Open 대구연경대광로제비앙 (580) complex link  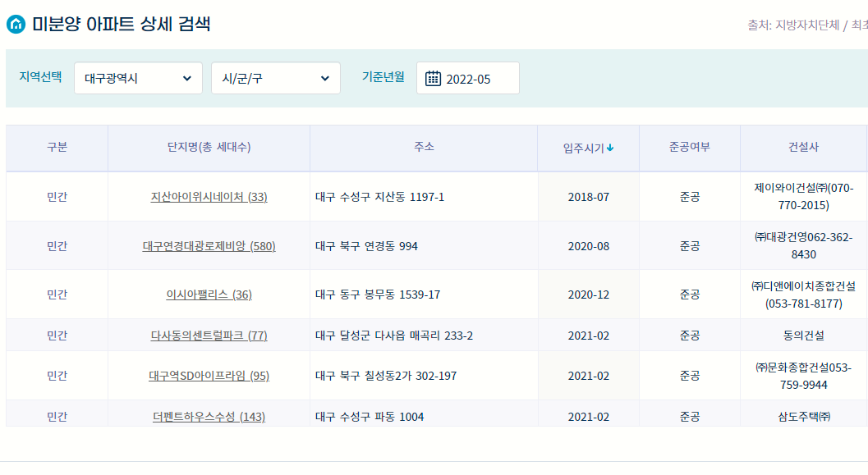[x=209, y=246]
